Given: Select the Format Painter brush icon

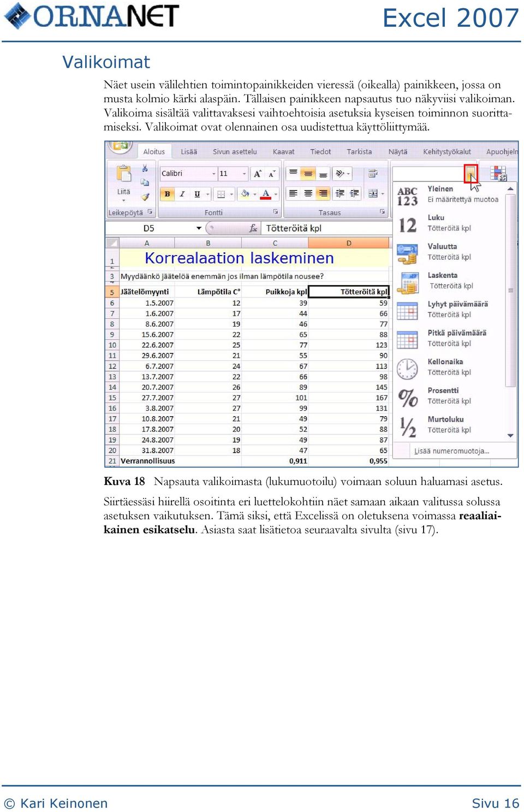Looking at the screenshot, I should (x=145, y=196).
